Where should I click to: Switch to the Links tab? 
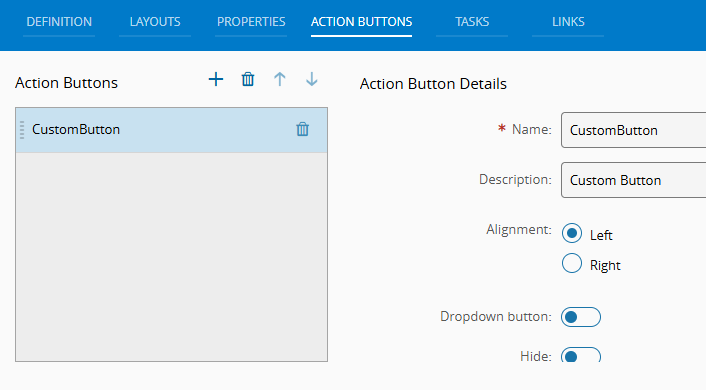pos(568,22)
